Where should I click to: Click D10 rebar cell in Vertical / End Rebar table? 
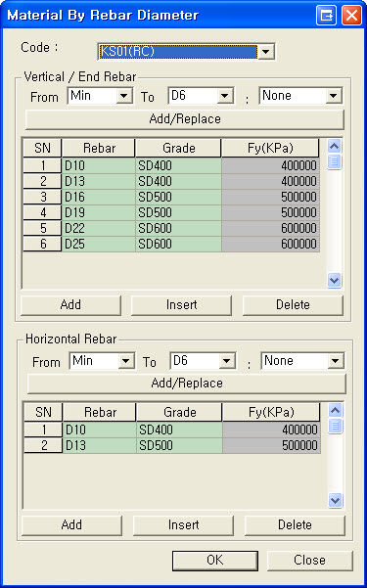tap(98, 165)
